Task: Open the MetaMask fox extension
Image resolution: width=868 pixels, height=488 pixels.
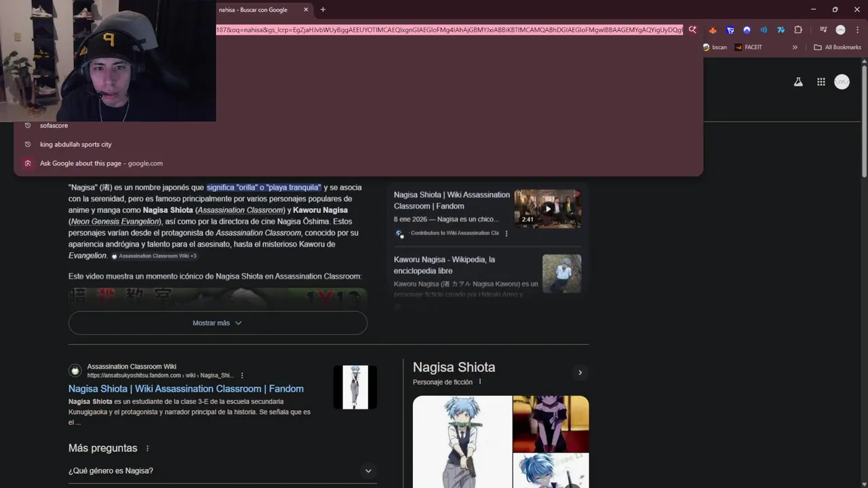Action: click(713, 30)
